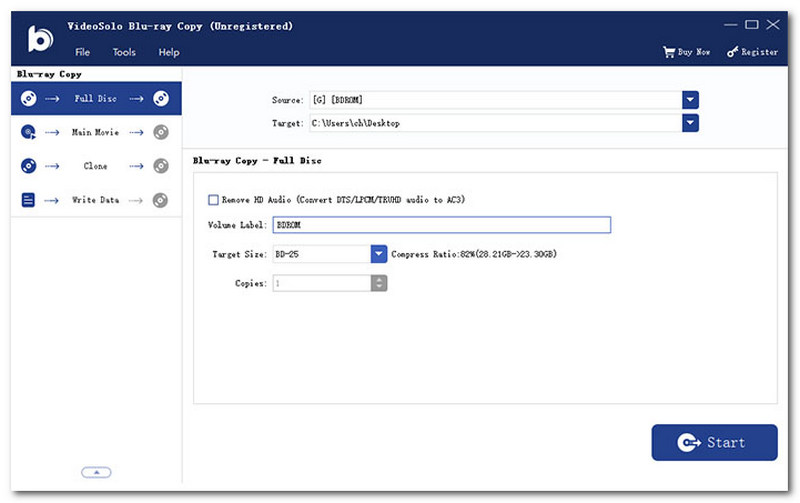The height and width of the screenshot is (503, 800).
Task: Click the Main Movie label in sidebar
Action: [x=95, y=132]
